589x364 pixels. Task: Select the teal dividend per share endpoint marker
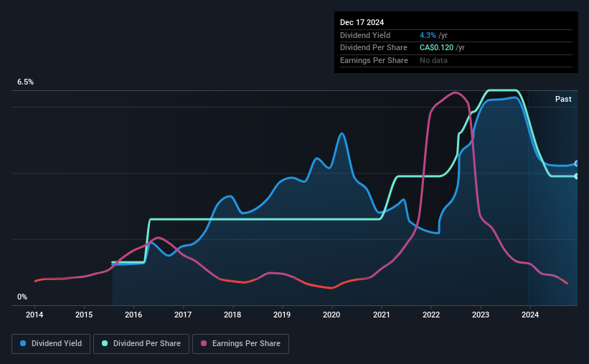[576, 176]
